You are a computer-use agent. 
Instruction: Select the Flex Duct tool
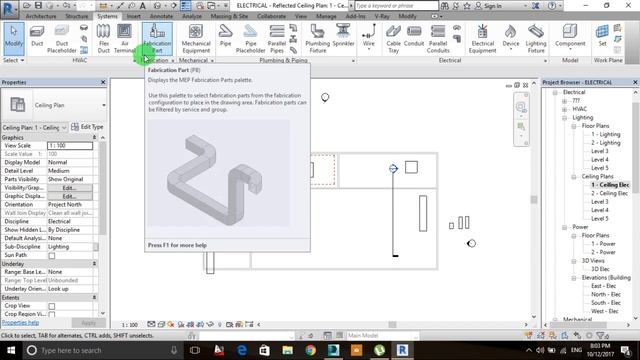104,39
